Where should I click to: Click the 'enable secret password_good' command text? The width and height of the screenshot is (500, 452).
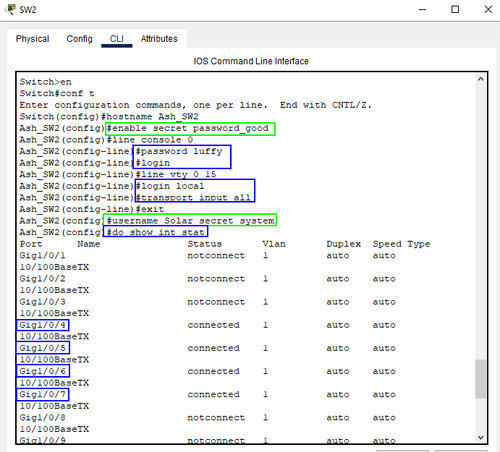190,129
